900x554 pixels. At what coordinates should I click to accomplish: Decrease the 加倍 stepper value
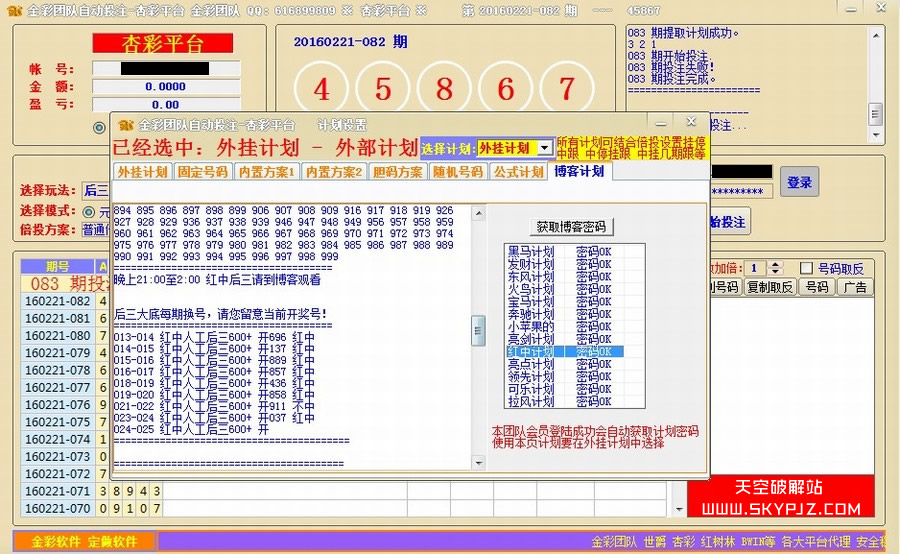(775, 272)
